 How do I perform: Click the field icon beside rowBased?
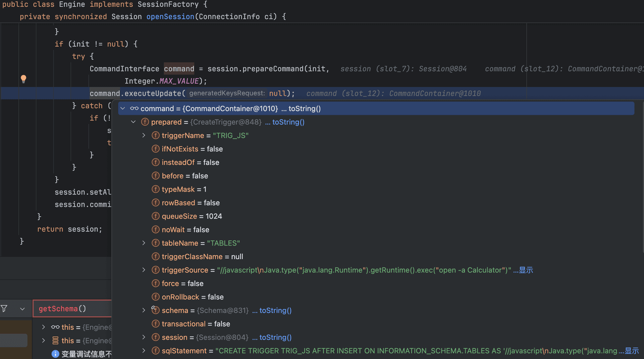click(156, 203)
